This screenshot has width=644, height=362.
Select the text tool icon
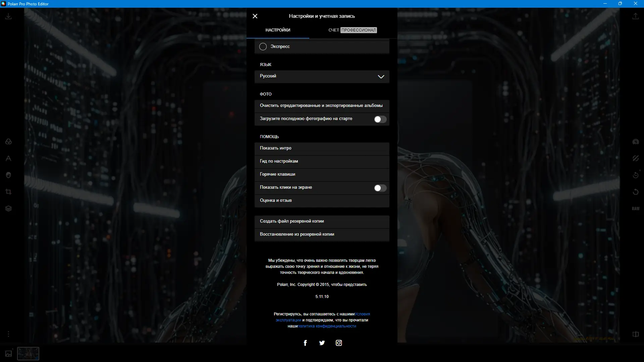click(x=8, y=159)
